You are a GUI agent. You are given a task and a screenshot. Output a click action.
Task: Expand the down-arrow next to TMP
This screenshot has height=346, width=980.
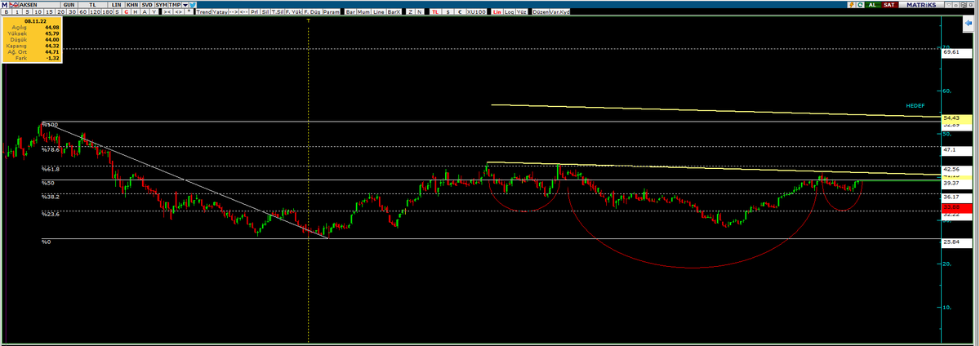click(x=185, y=5)
